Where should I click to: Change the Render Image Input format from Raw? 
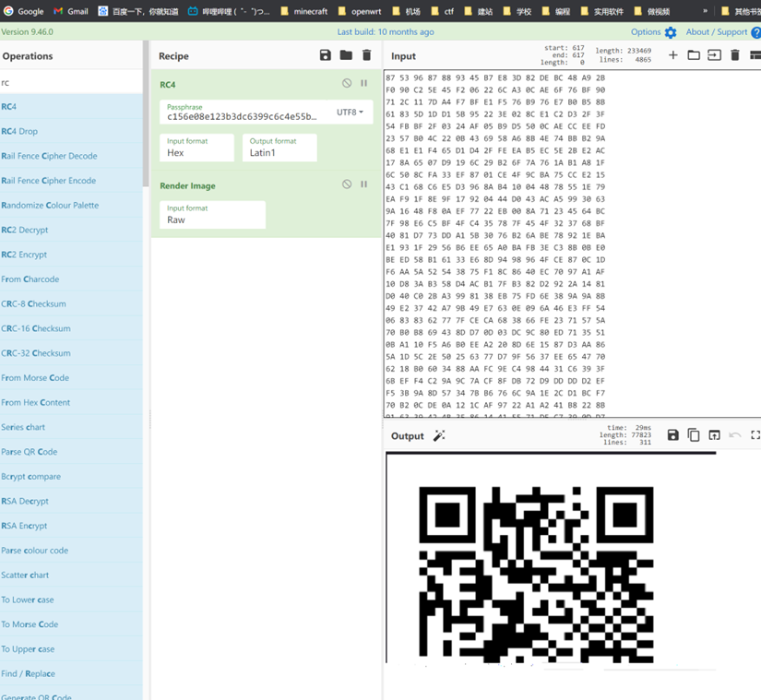tap(212, 214)
